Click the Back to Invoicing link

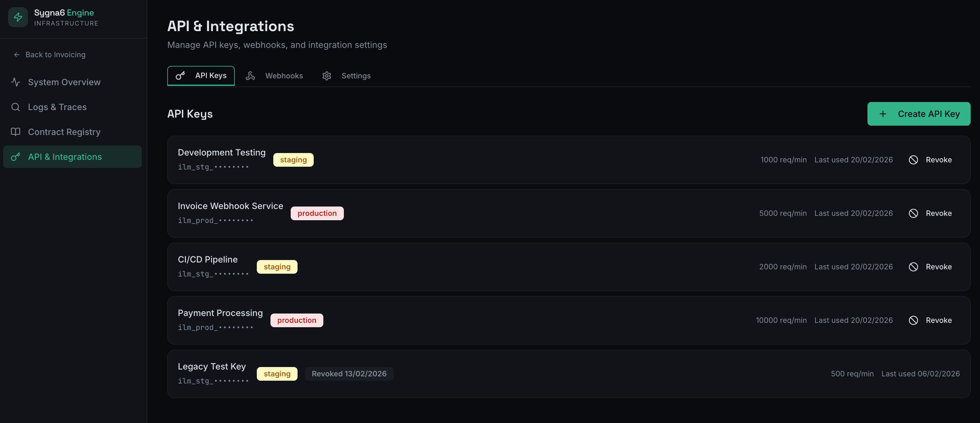(55, 54)
